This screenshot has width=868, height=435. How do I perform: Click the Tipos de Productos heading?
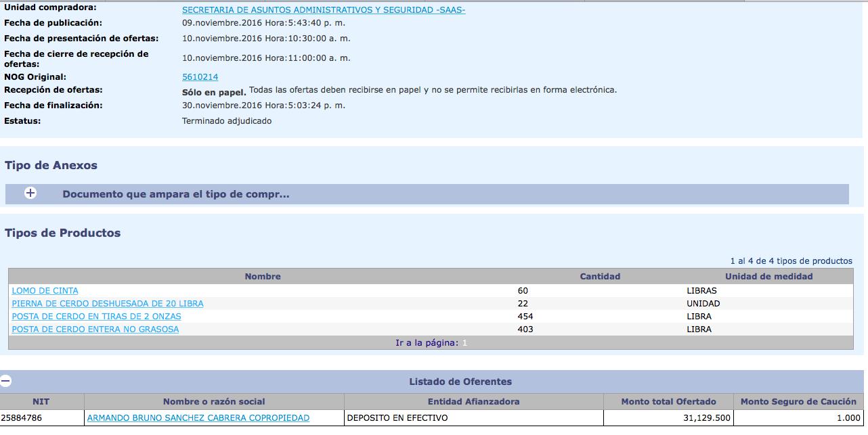[x=62, y=233]
